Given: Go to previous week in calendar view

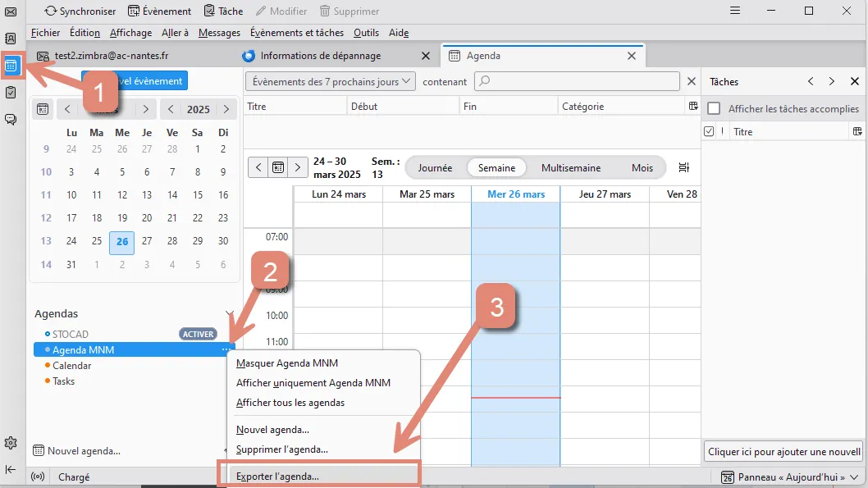Looking at the screenshot, I should point(258,167).
